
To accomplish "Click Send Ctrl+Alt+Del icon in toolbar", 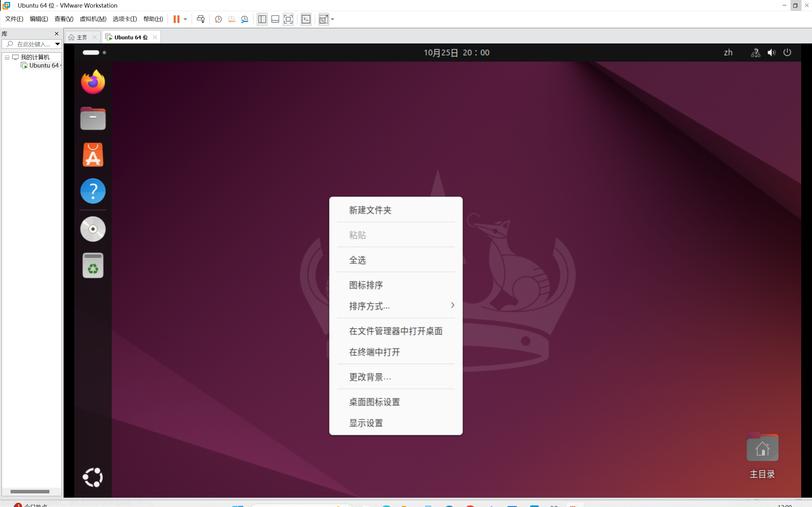I will point(201,19).
